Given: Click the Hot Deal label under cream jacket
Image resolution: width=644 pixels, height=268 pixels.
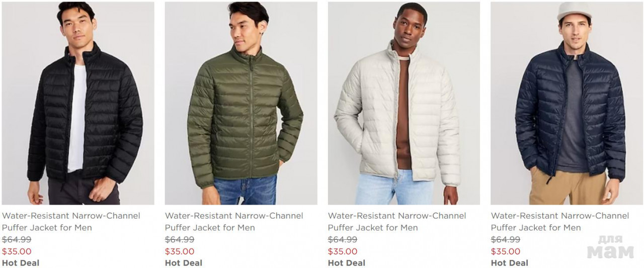Looking at the screenshot, I should pyautogui.click(x=347, y=263).
